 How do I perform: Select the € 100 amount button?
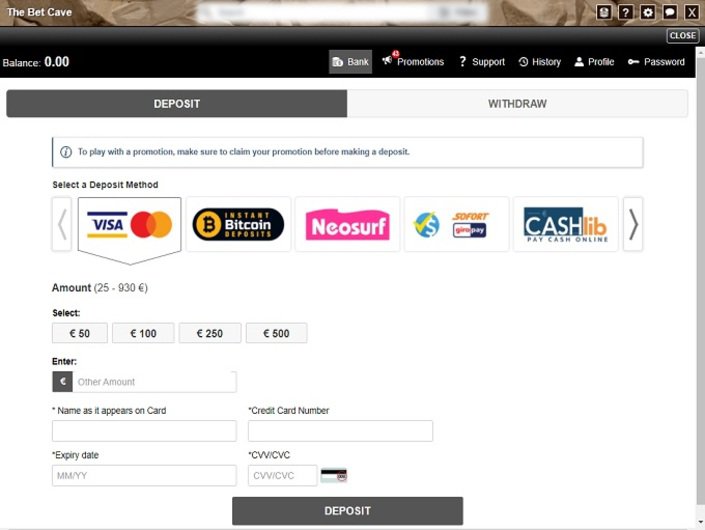tap(143, 333)
